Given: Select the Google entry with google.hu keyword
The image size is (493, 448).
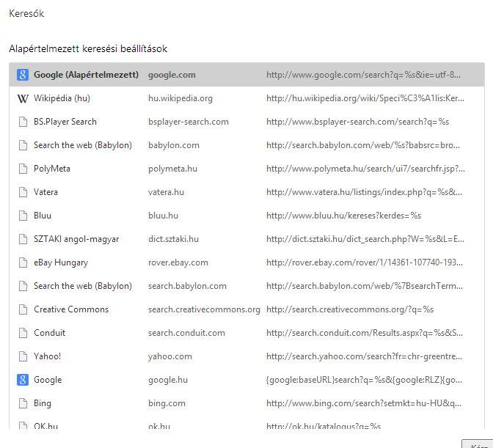Looking at the screenshot, I should (x=48, y=380).
